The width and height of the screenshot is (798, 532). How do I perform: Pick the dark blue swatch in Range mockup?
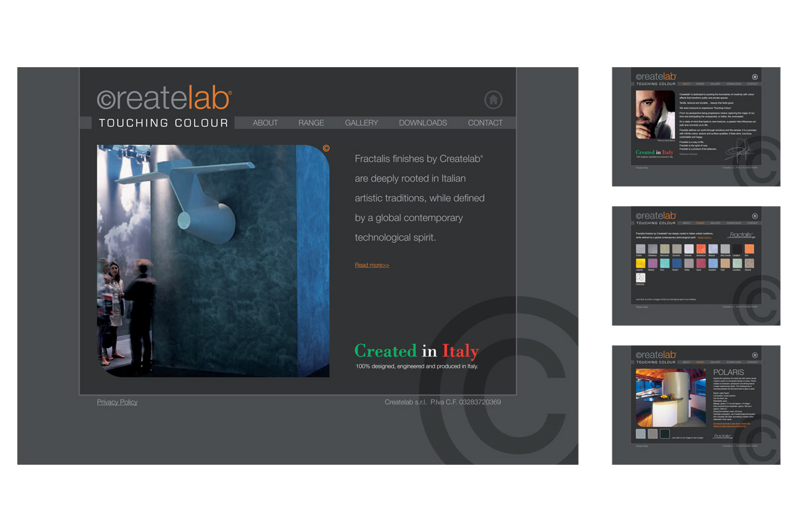click(x=677, y=263)
